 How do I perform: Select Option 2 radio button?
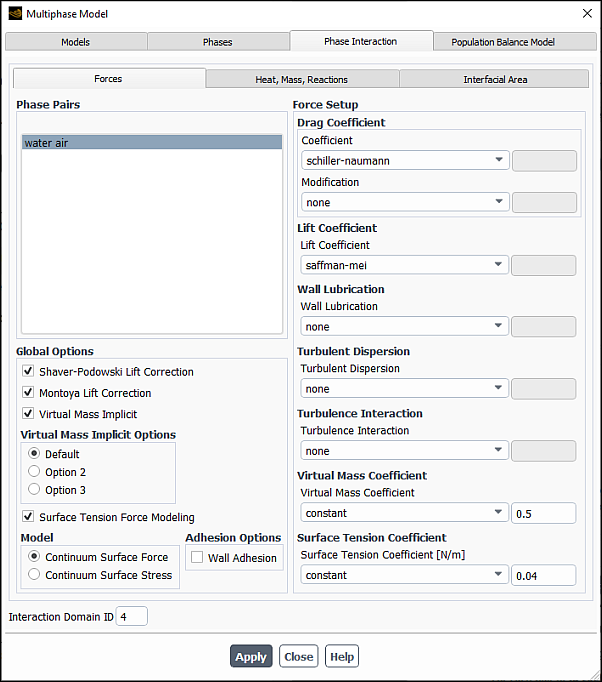click(x=35, y=472)
